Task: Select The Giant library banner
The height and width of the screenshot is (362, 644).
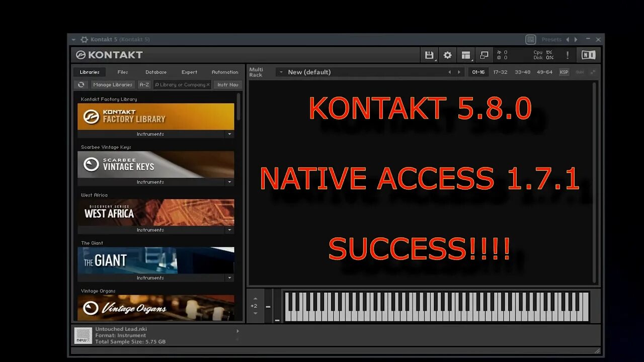Action: [156, 260]
